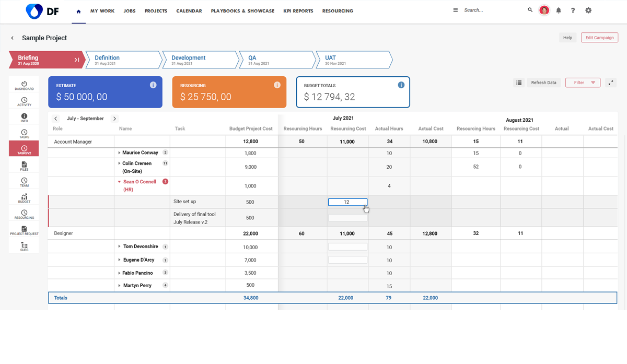Open the settings gear in the top bar
The height and width of the screenshot is (364, 627).
588,10
